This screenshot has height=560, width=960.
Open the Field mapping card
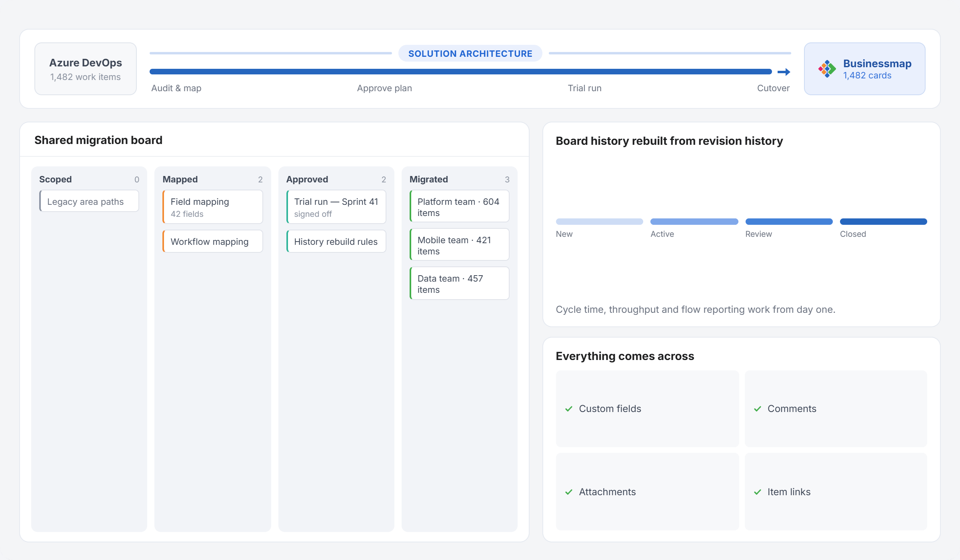coord(213,207)
